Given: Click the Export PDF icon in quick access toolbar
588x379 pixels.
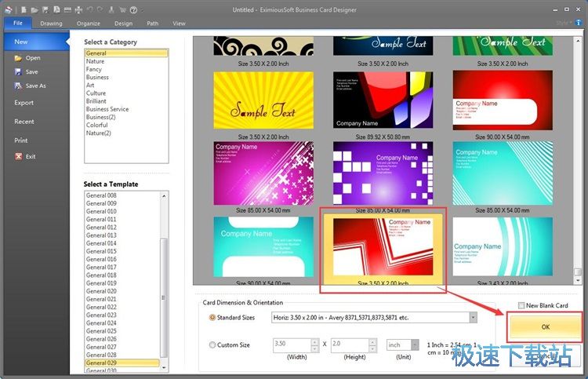Looking at the screenshot, I should pyautogui.click(x=56, y=9).
